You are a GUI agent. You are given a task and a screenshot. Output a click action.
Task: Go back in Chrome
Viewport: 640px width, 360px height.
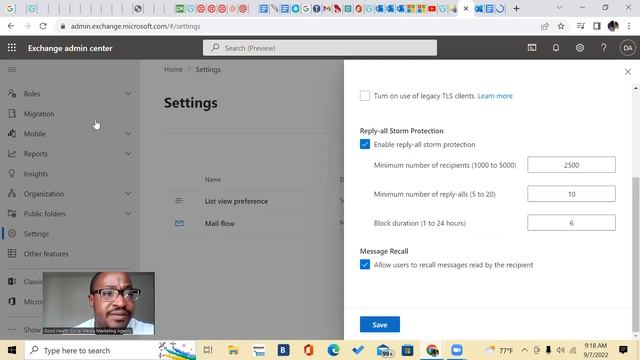(x=11, y=26)
